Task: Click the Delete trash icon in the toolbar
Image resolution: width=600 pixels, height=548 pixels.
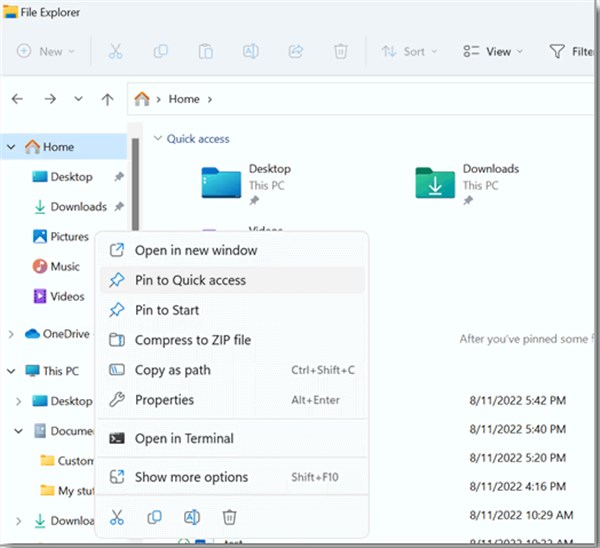Action: pos(341,51)
